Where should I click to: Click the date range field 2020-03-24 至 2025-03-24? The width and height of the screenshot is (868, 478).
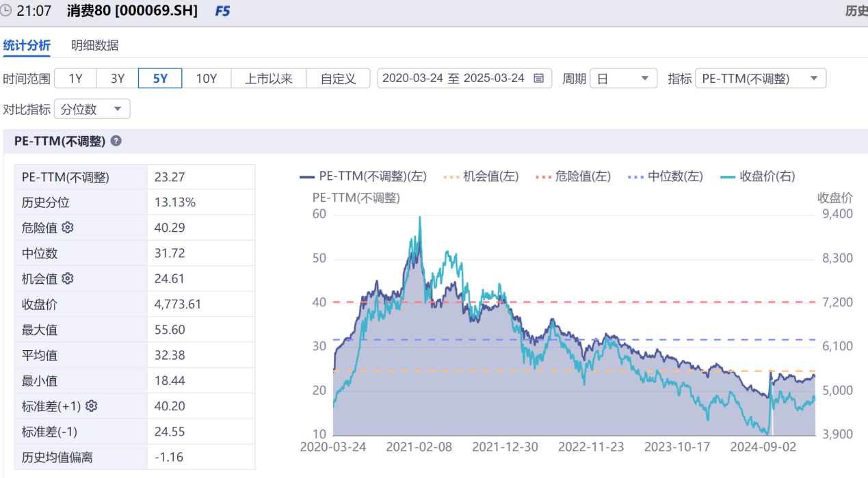464,79
